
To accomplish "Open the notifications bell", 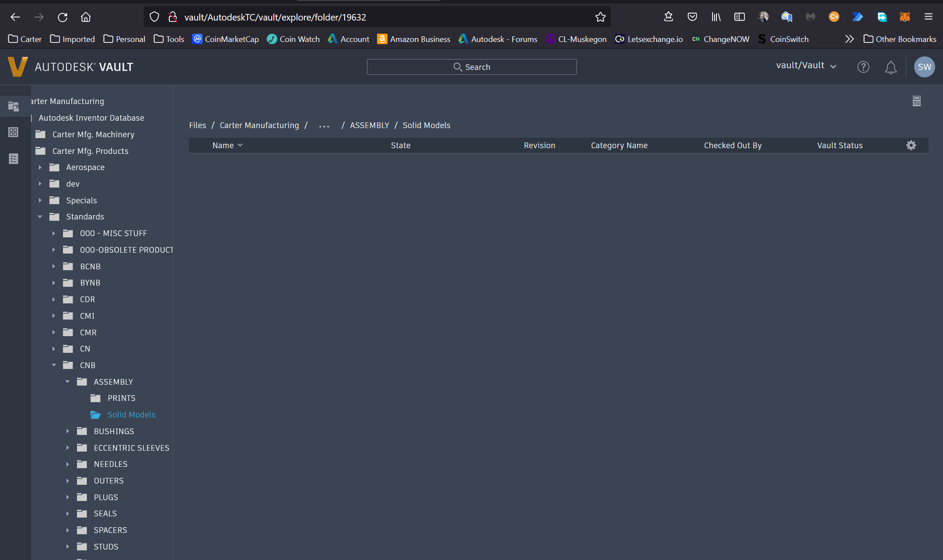I will [x=891, y=67].
